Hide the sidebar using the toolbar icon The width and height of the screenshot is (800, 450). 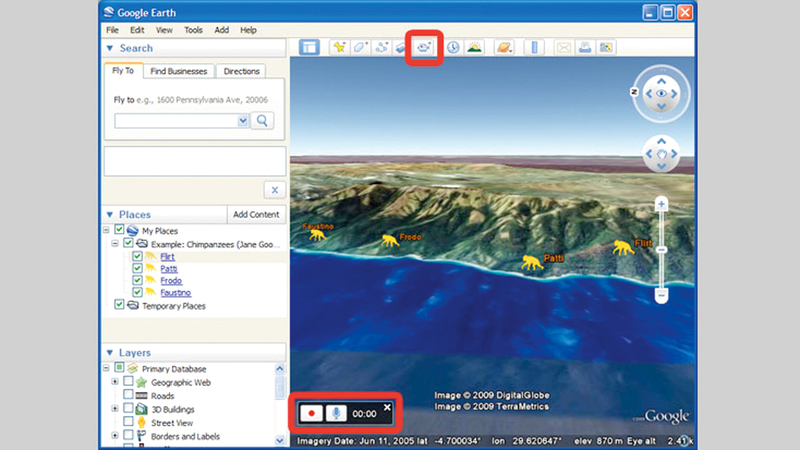(x=309, y=47)
